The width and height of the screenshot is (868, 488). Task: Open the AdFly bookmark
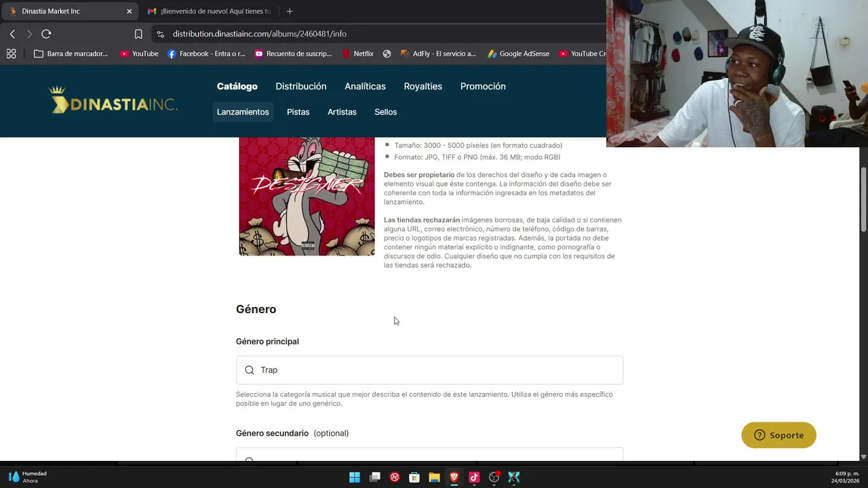coord(438,54)
